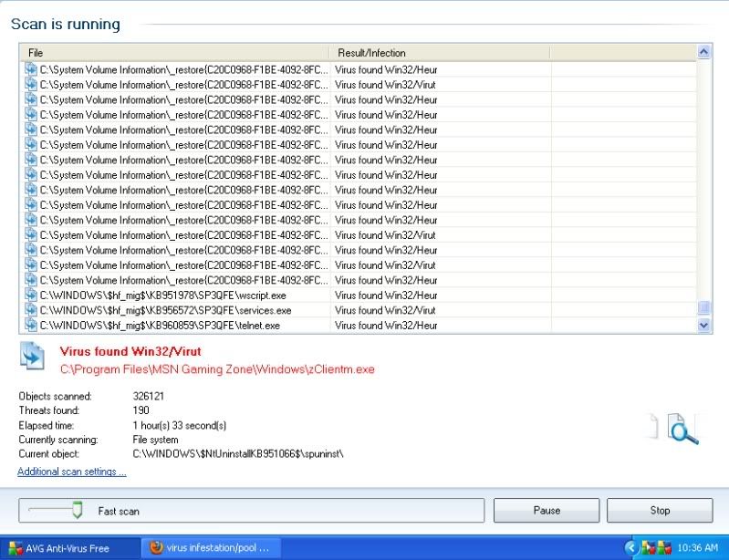729x560 pixels.
Task: Click the Threats found value 190
Action: pyautogui.click(x=141, y=410)
